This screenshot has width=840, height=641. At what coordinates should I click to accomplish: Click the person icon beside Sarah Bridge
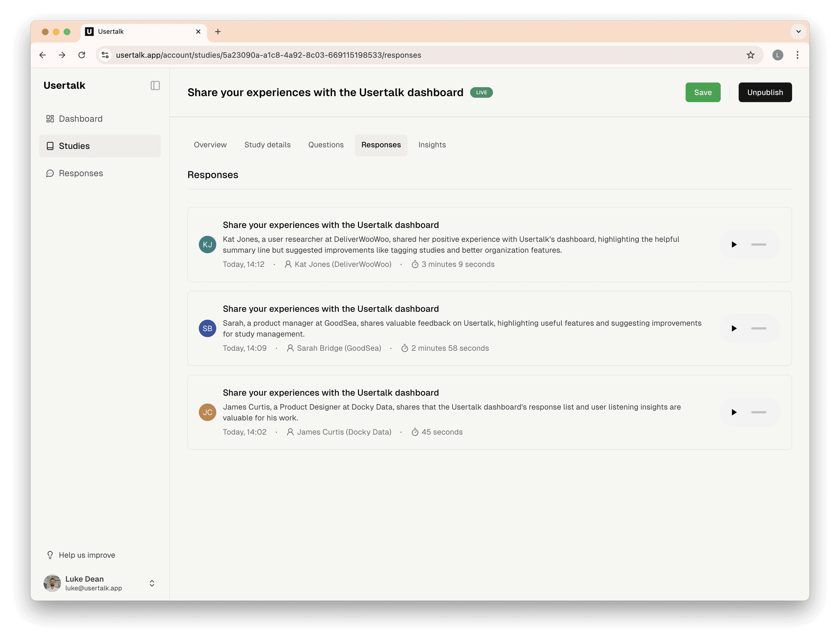pos(290,348)
